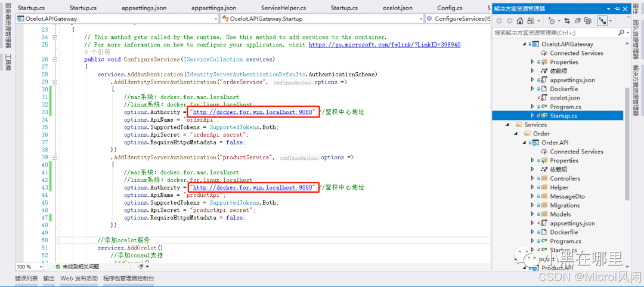Select the Helper folder in Order.API
The height and width of the screenshot is (287, 644).
[x=559, y=187]
